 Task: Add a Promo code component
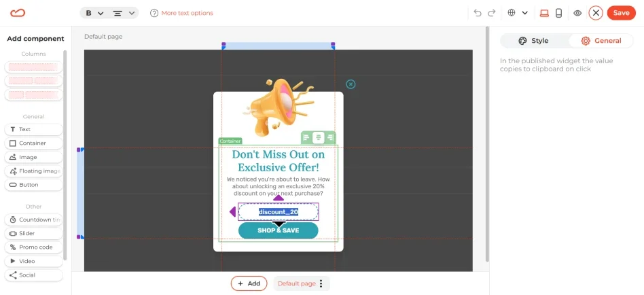[33, 247]
